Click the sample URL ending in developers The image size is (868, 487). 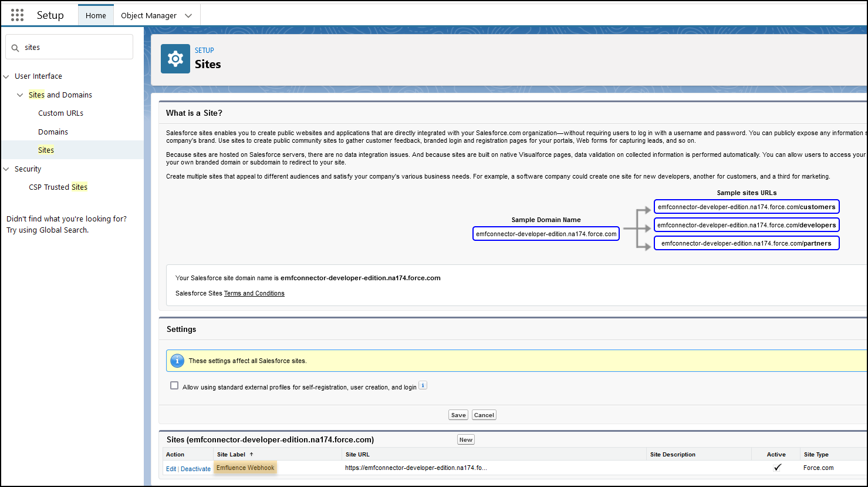click(x=747, y=225)
